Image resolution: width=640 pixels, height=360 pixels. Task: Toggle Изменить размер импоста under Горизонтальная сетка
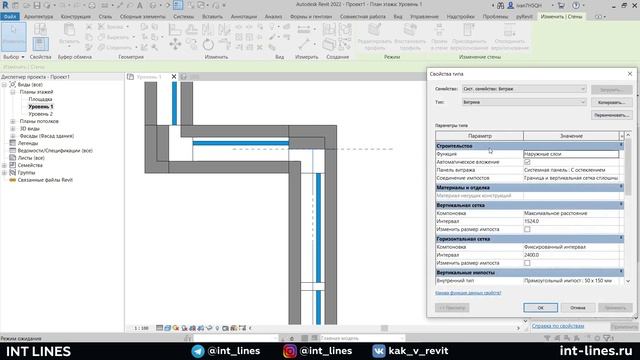click(527, 263)
